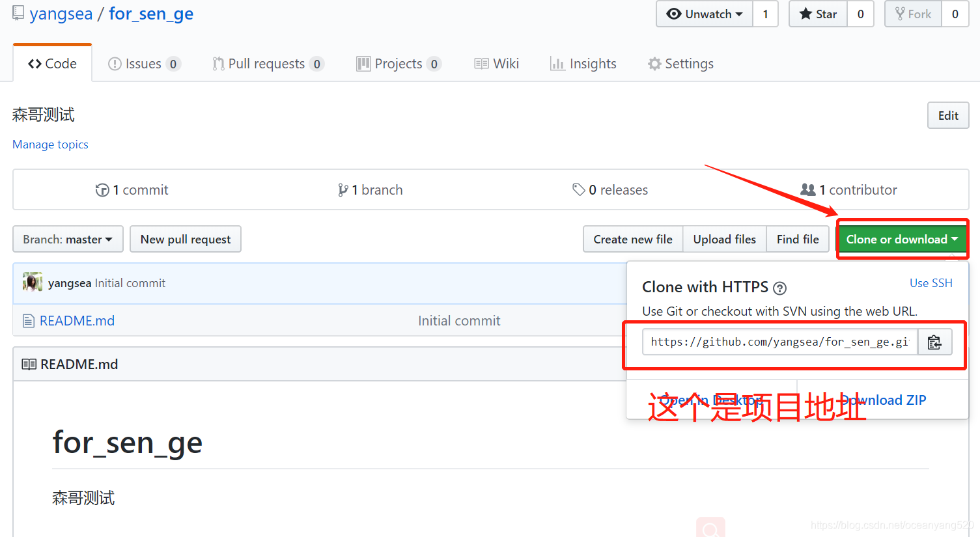Click the README.md file icon in file list
The height and width of the screenshot is (537, 980).
click(28, 321)
